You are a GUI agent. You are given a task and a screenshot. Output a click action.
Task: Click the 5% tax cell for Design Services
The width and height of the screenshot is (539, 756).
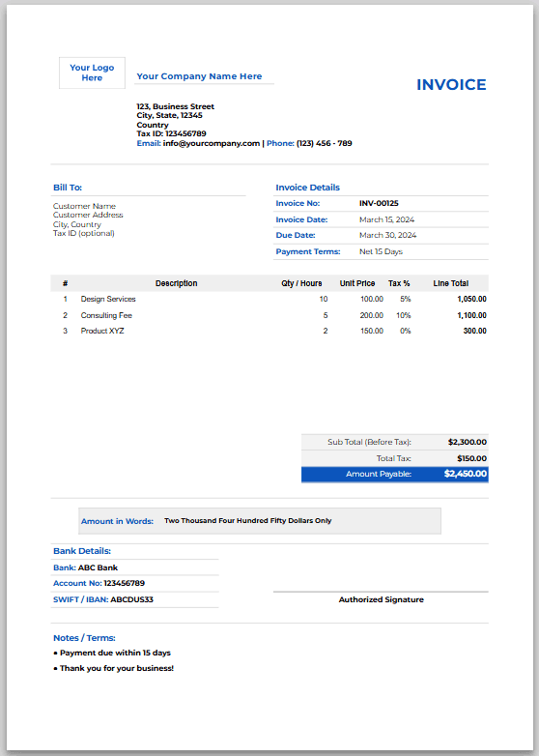(406, 299)
